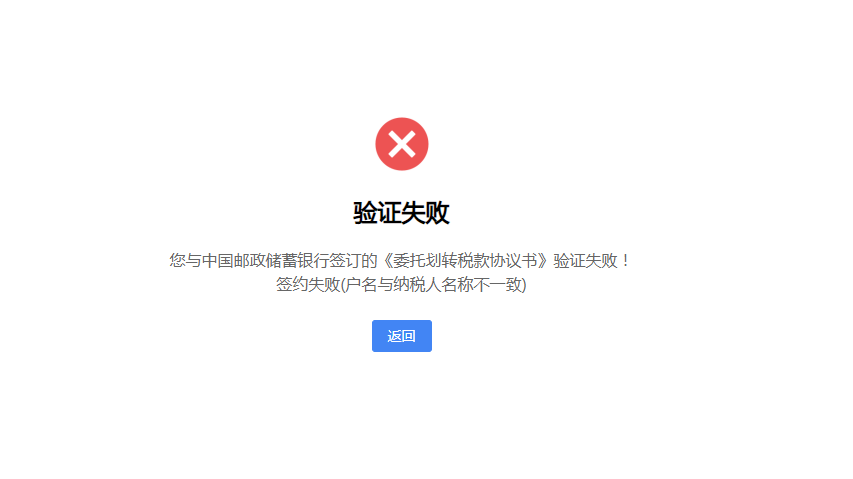Click the white cross inside red circle
The image size is (853, 479).
pos(402,144)
